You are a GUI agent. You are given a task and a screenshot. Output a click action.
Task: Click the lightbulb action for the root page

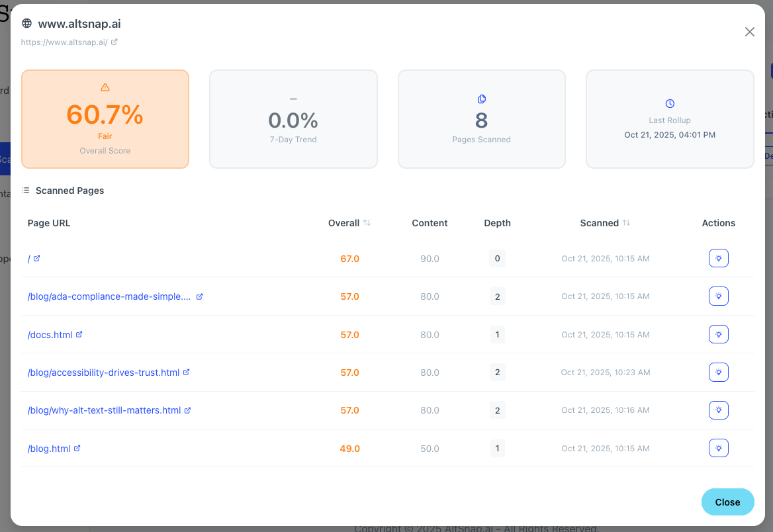[x=718, y=258]
